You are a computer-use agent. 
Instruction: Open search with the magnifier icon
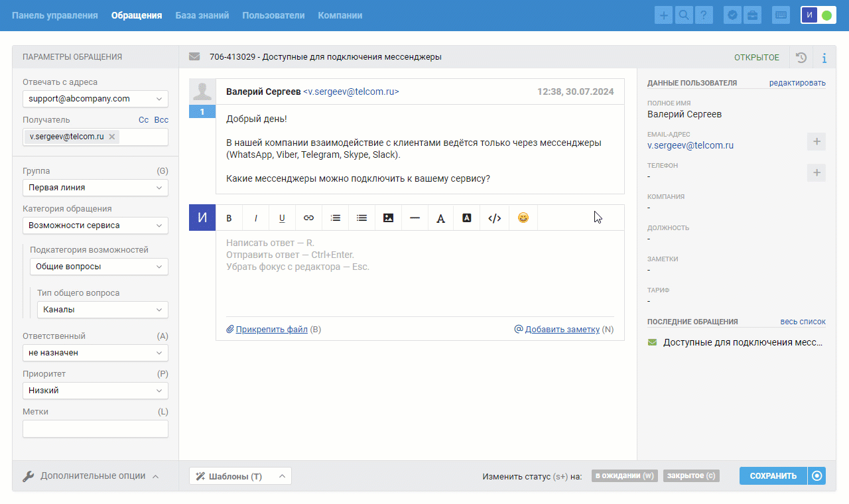(x=683, y=15)
